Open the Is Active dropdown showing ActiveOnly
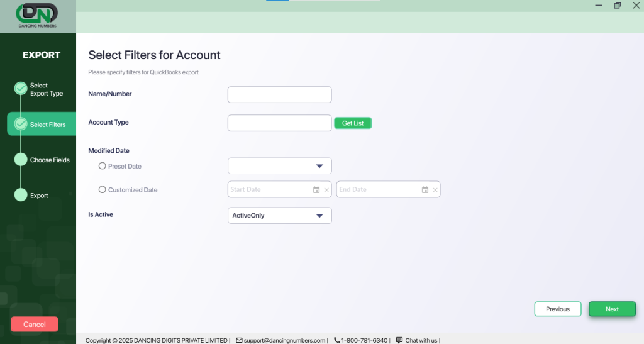Image resolution: width=644 pixels, height=344 pixels. (x=280, y=216)
